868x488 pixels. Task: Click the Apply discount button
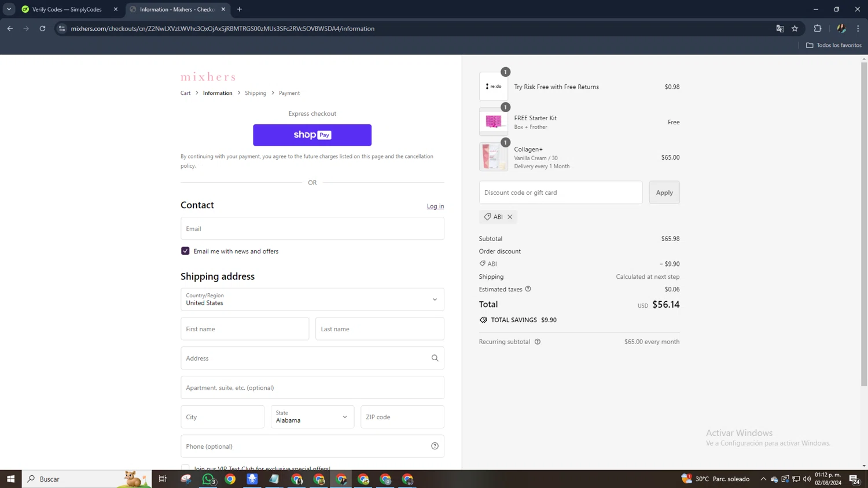(664, 193)
